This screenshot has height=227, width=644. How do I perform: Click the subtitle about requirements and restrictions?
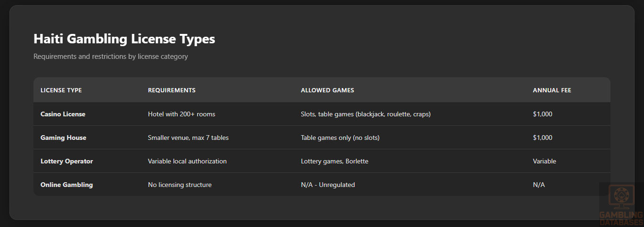click(x=110, y=57)
